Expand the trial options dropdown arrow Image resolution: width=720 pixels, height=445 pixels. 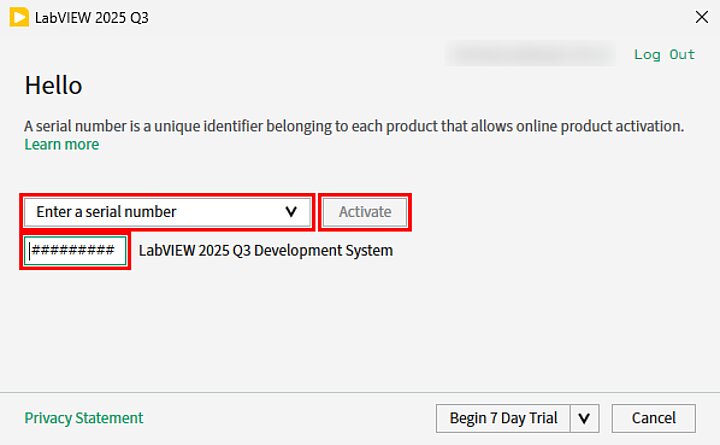[x=584, y=418]
